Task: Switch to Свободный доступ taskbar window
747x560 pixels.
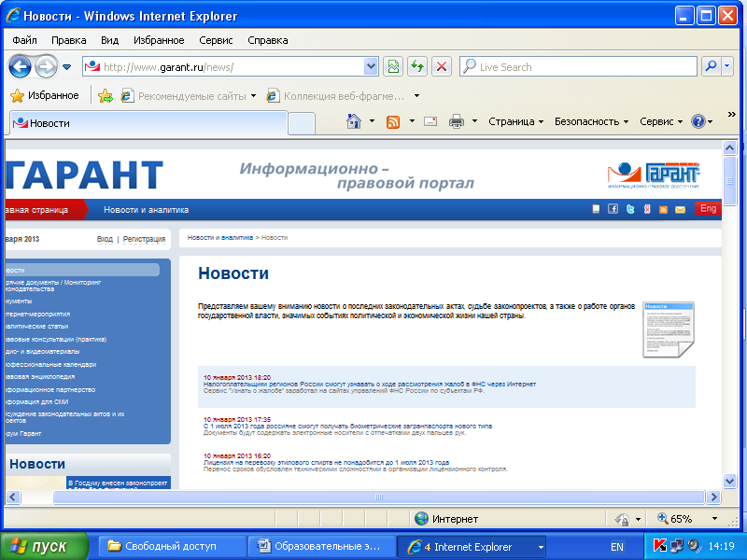Action: (x=173, y=547)
